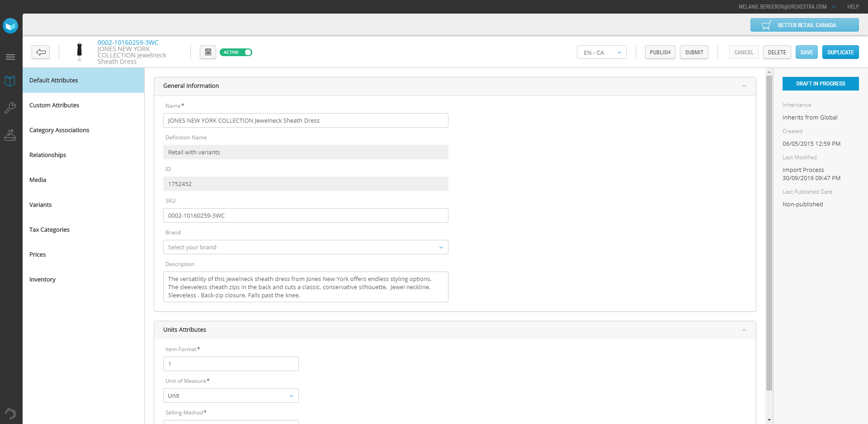Click the Duplicate button
868x424 pixels.
[x=840, y=52]
